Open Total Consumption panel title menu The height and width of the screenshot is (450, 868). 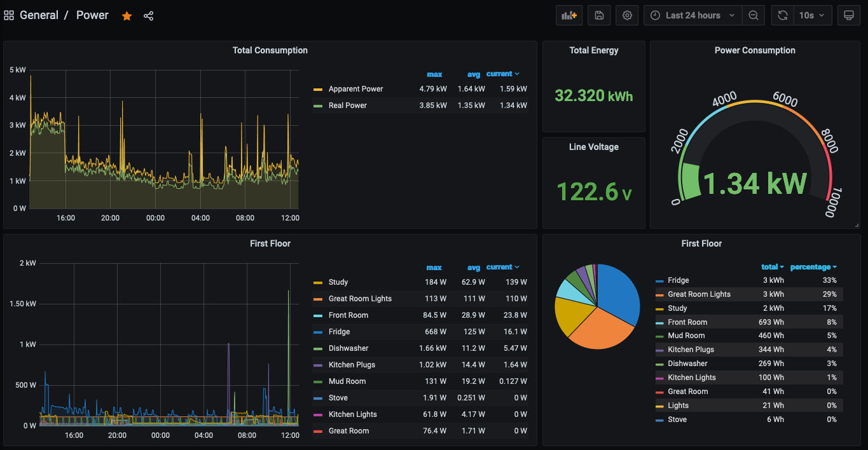270,50
